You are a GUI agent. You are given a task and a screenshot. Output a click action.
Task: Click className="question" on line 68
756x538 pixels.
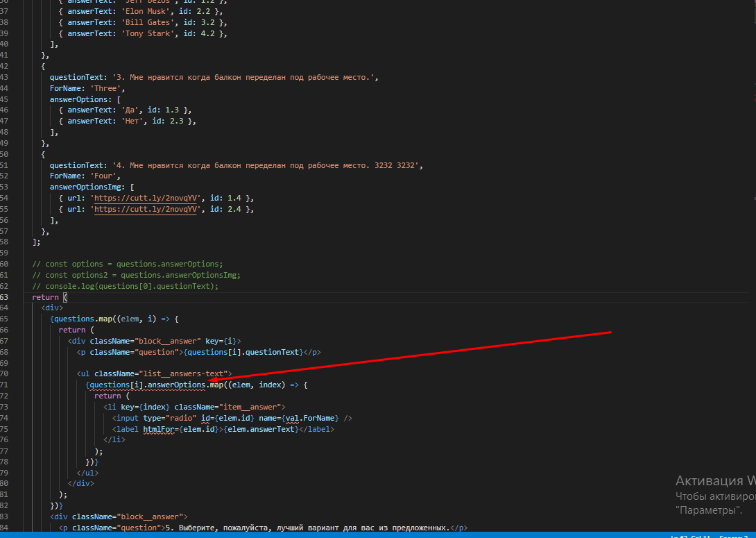(134, 352)
